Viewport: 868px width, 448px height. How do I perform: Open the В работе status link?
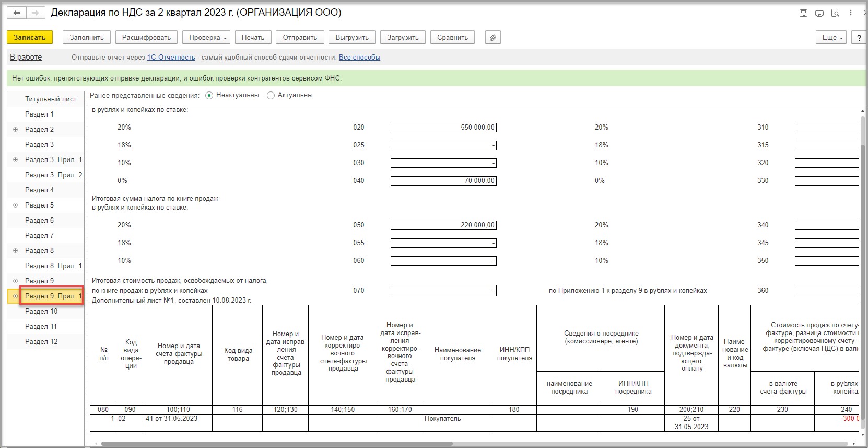tap(26, 57)
